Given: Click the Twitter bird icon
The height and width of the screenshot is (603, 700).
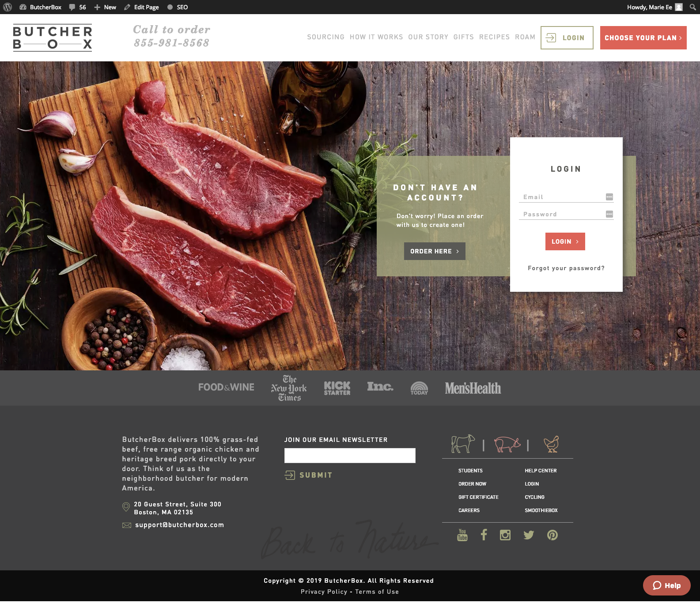Looking at the screenshot, I should click(x=529, y=535).
